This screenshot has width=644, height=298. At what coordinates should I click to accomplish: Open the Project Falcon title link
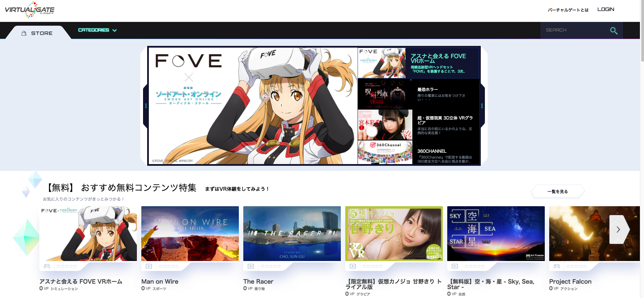[570, 282]
